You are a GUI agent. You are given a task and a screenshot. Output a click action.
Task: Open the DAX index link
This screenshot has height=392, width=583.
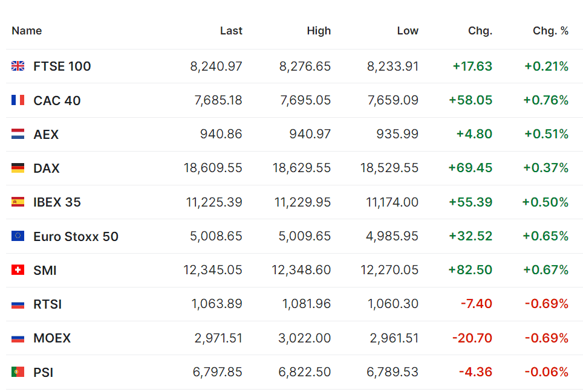[x=47, y=169]
